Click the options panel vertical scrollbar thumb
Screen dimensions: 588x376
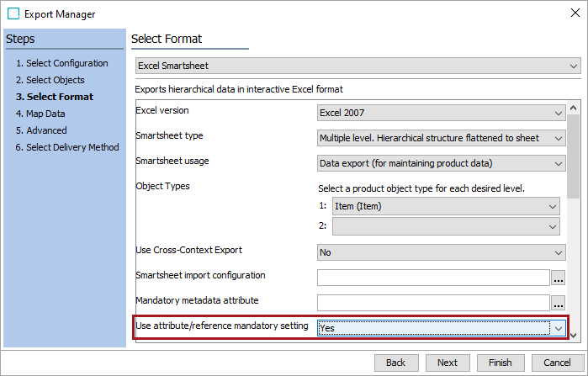[573, 156]
